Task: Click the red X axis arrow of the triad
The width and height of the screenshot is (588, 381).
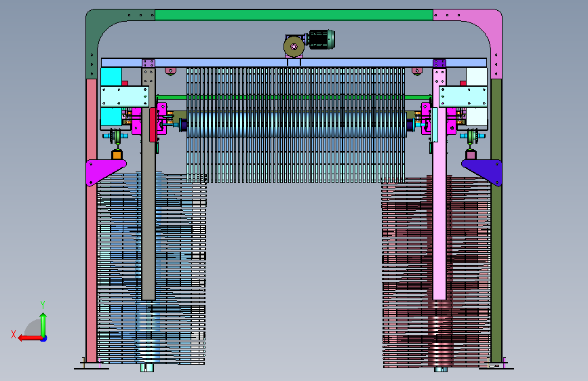Action: (30, 338)
